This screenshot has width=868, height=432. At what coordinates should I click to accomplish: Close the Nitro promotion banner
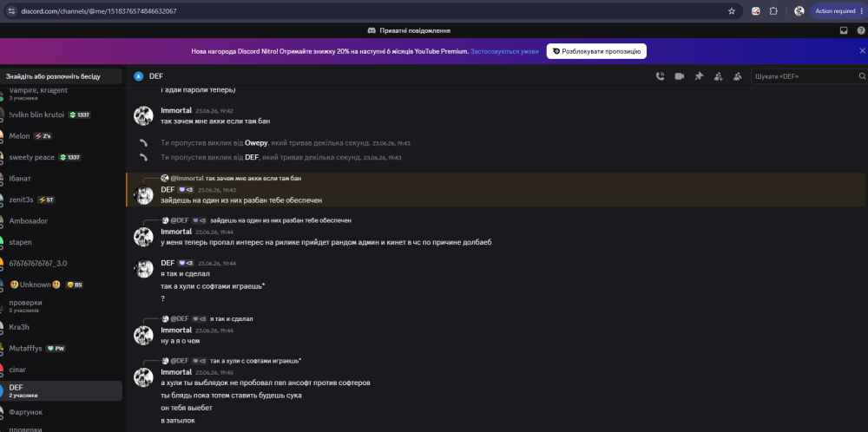pos(862,50)
